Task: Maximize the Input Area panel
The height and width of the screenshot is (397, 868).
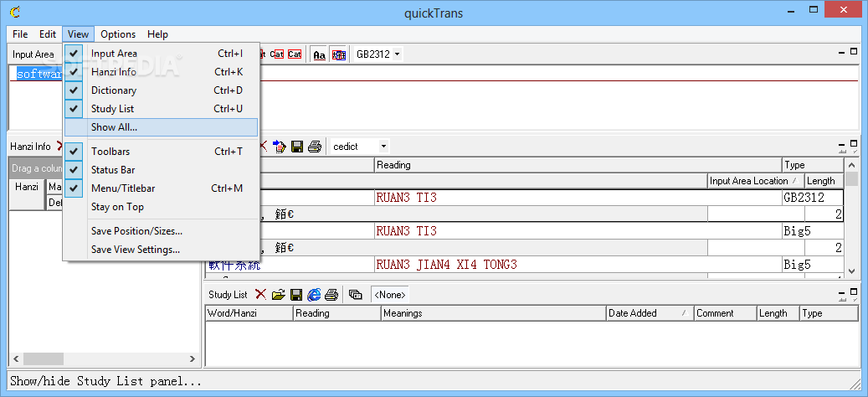Action: (854, 51)
